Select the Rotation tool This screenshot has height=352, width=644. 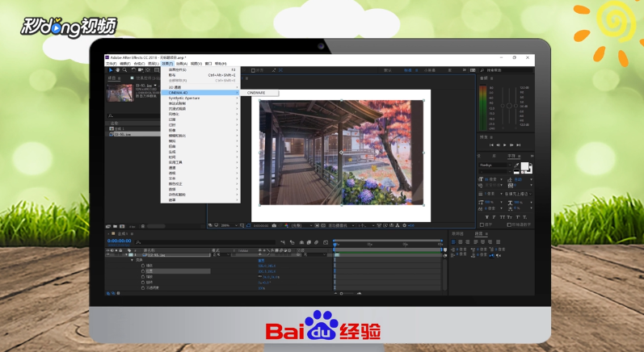pos(133,70)
